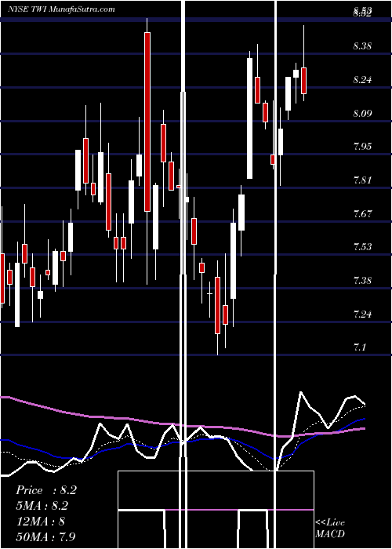Select the 7.67 price axis label
The image size is (392, 549).
pyautogui.click(x=362, y=213)
